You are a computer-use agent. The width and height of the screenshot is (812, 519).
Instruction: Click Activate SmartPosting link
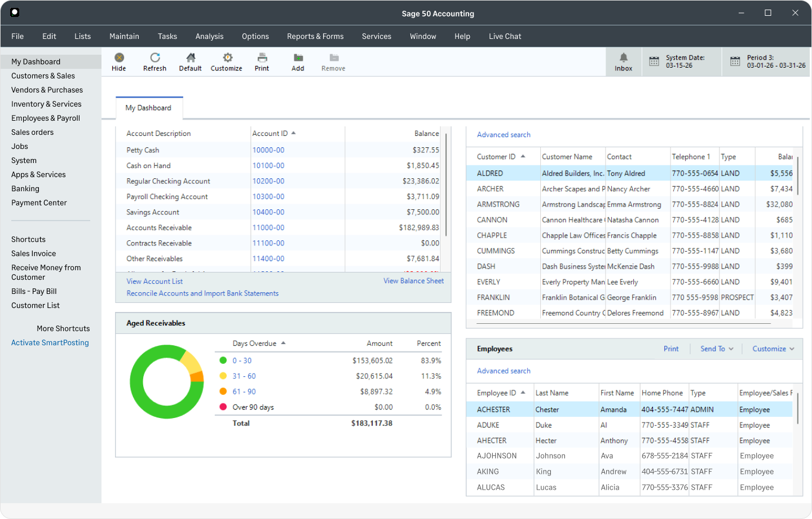(x=50, y=342)
